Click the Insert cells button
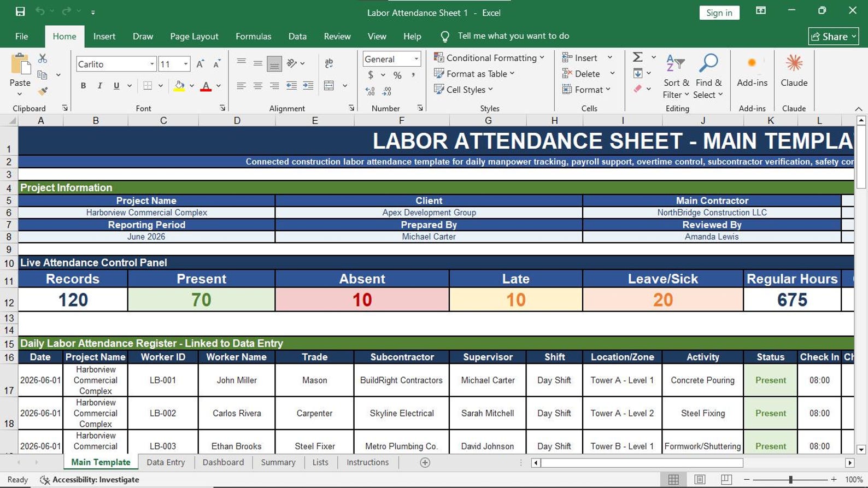Image resolution: width=868 pixels, height=488 pixels. (x=580, y=57)
